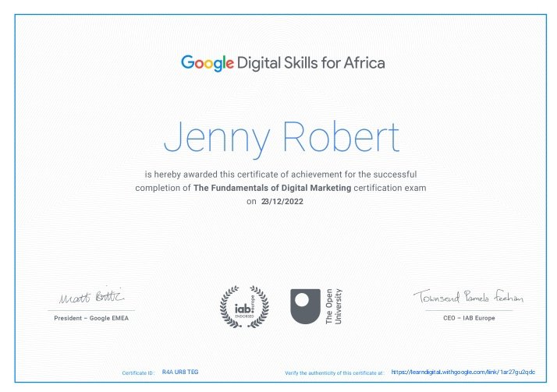Click the 'is hereby awarded this certificate' line

point(281,175)
